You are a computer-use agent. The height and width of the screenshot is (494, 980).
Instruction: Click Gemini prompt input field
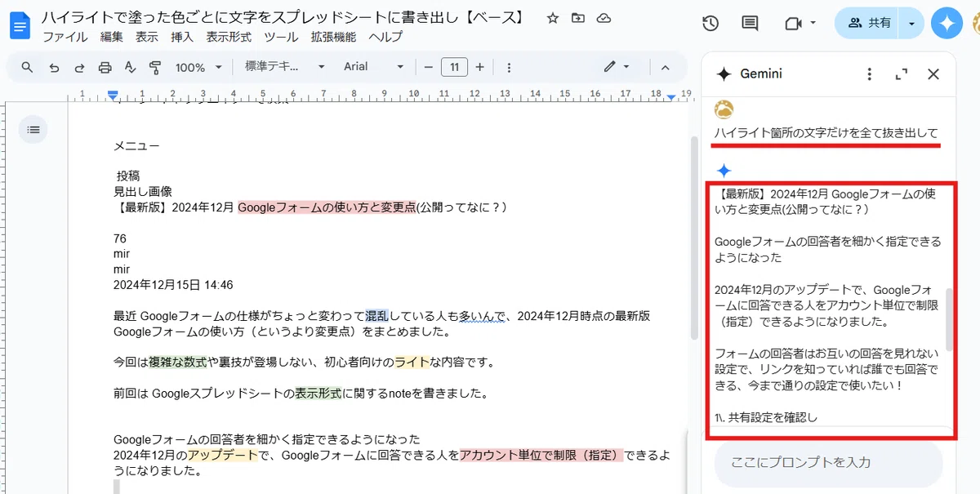pyautogui.click(x=828, y=462)
